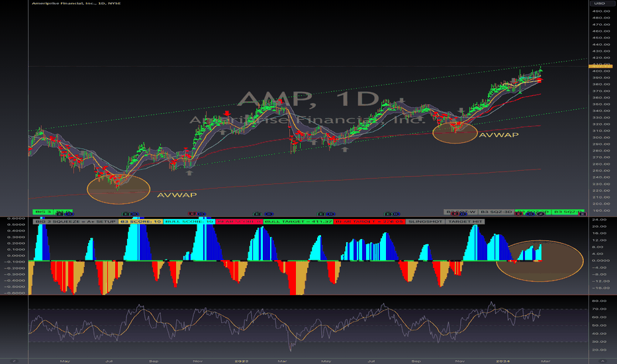Click the red BEAR TARGET = 376.05 cell

[x=369, y=222]
